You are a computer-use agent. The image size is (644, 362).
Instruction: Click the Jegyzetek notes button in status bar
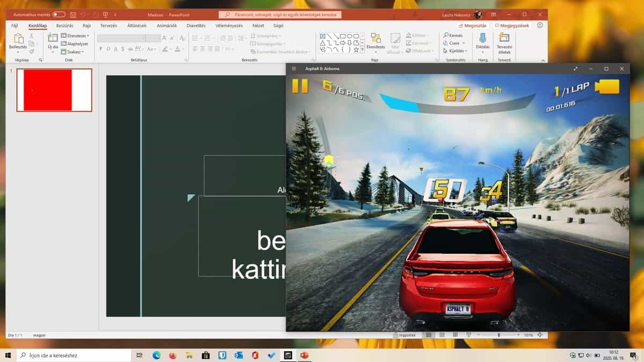405,335
